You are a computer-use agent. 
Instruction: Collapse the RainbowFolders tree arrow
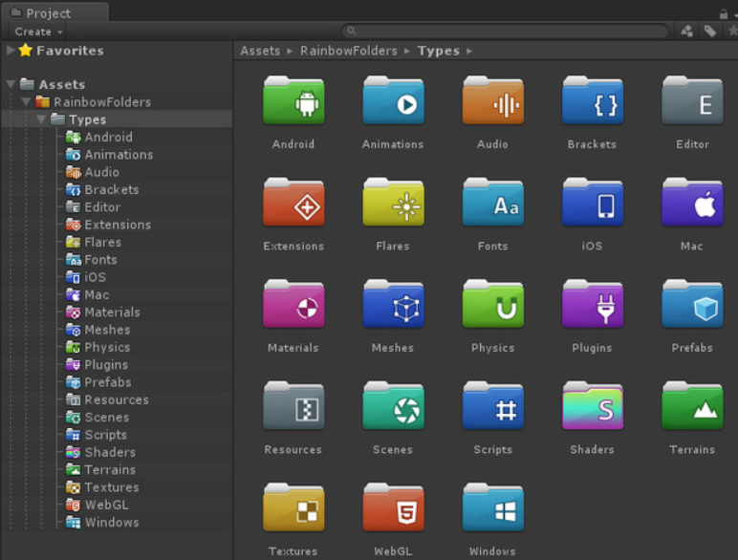click(x=26, y=101)
